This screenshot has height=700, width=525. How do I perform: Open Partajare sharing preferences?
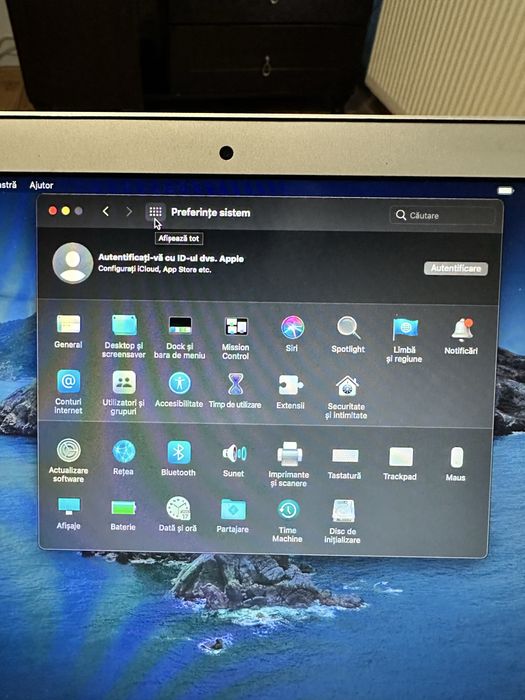pyautogui.click(x=233, y=516)
